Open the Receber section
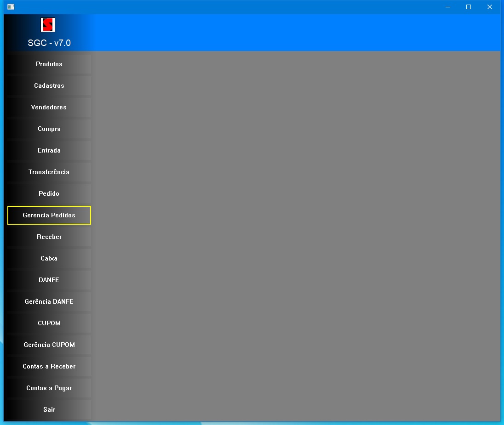The width and height of the screenshot is (504, 425). 49,237
